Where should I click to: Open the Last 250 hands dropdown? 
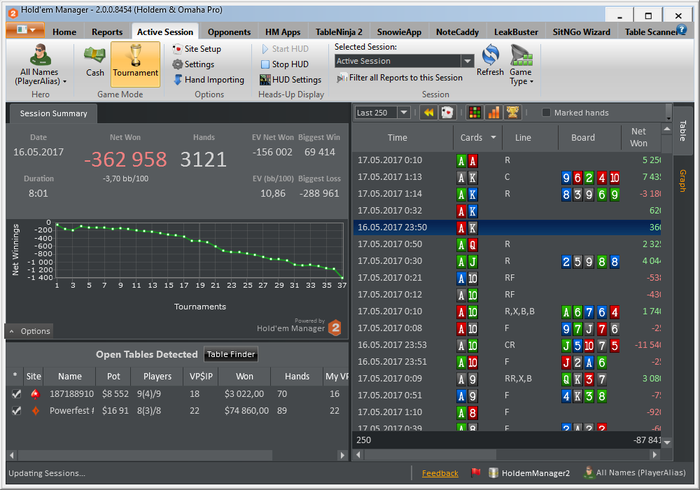click(x=404, y=112)
